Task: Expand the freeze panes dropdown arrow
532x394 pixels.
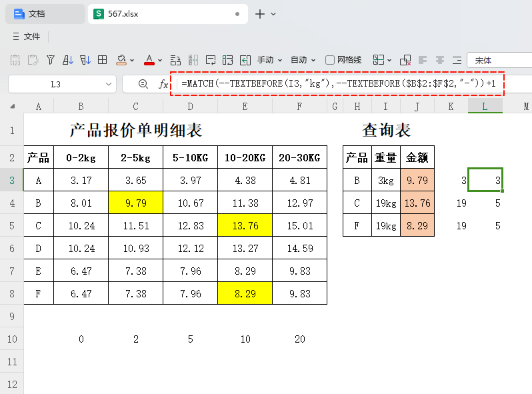Action: (389, 61)
